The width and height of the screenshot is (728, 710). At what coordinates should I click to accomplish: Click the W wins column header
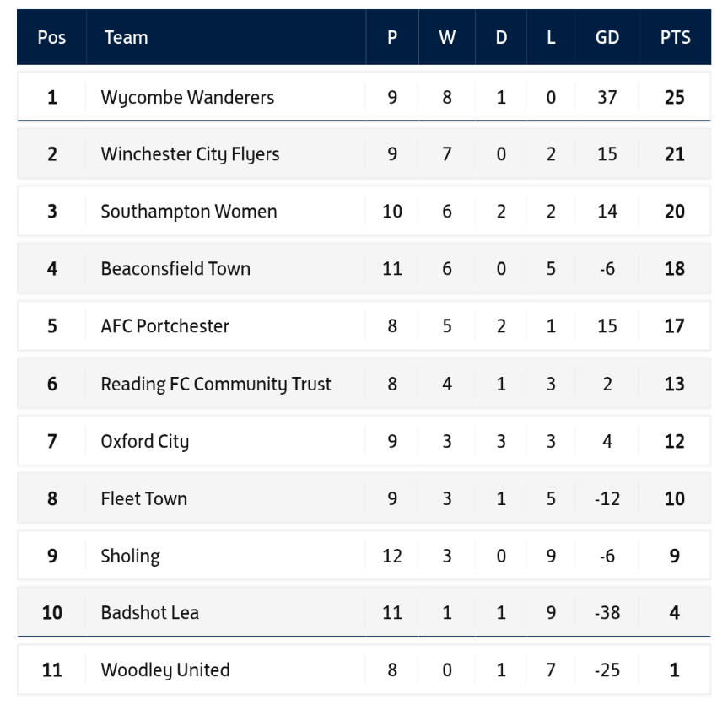coord(447,37)
